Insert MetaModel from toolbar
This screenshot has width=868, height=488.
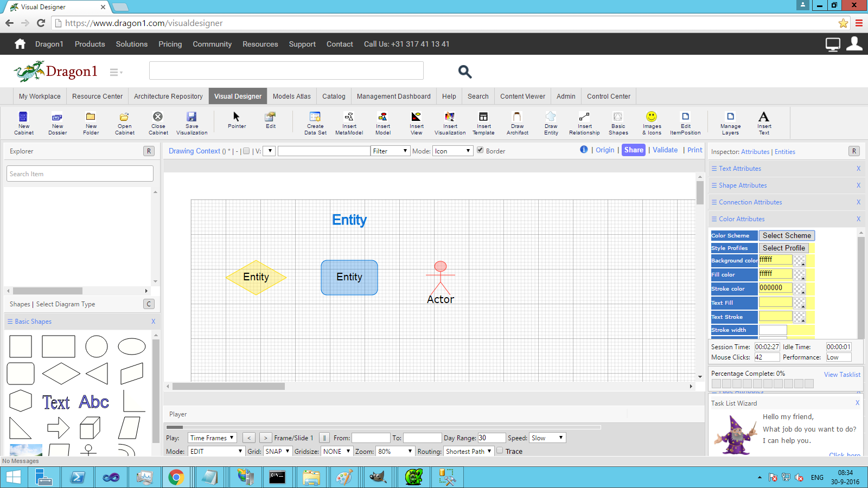(349, 123)
